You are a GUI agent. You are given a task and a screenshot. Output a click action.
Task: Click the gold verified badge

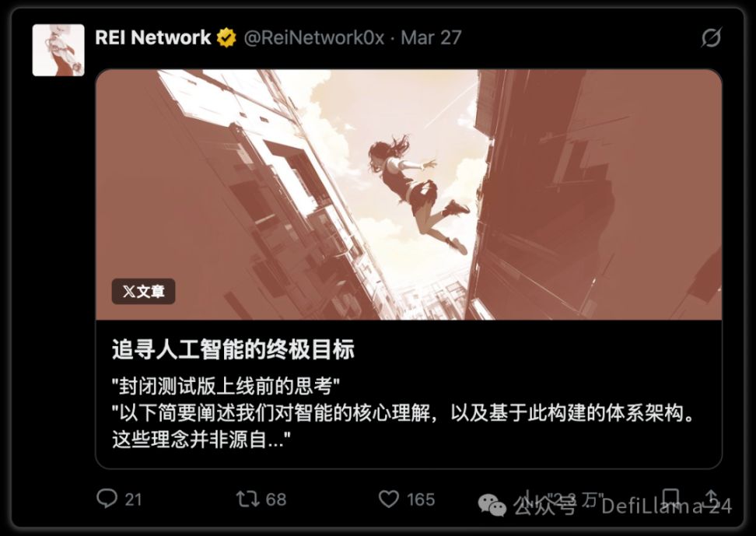tap(226, 37)
